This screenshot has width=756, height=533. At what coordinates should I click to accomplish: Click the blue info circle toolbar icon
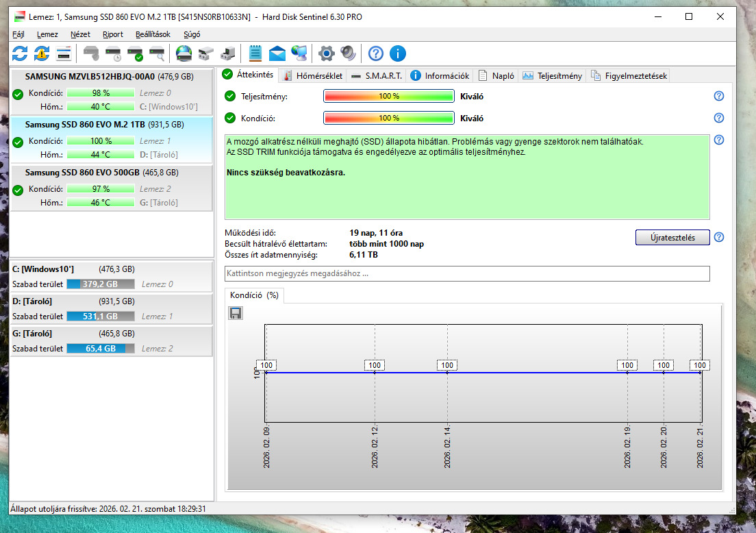(398, 53)
